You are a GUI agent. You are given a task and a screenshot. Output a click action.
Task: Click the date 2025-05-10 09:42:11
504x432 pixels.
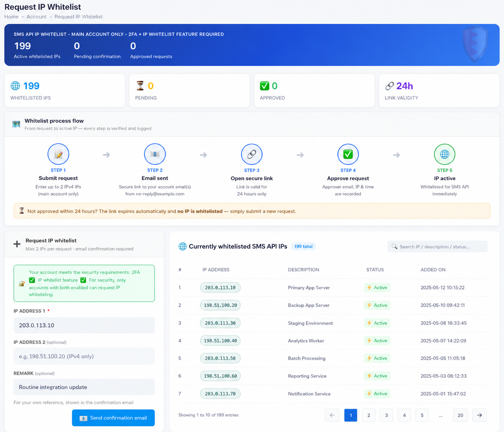pos(443,305)
